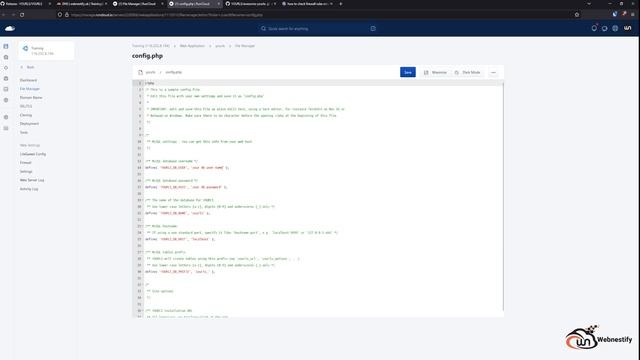Click the browser address bar URL
Viewport: 640px width, 360px height.
pyautogui.click(x=167, y=15)
